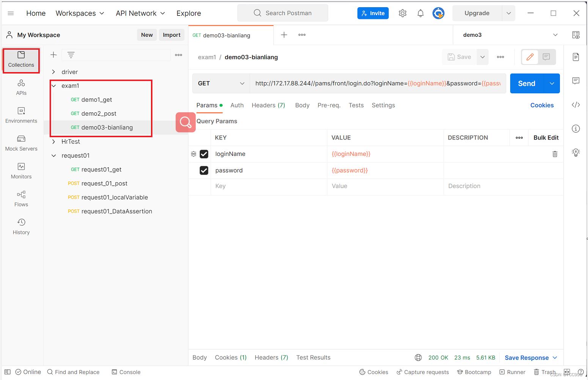Open the hamburger menu icon

pos(11,13)
